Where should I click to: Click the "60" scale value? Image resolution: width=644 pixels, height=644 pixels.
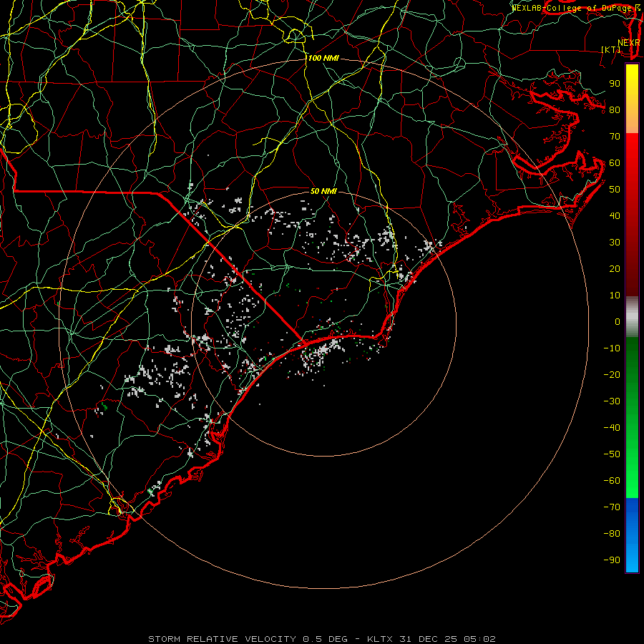[615, 163]
